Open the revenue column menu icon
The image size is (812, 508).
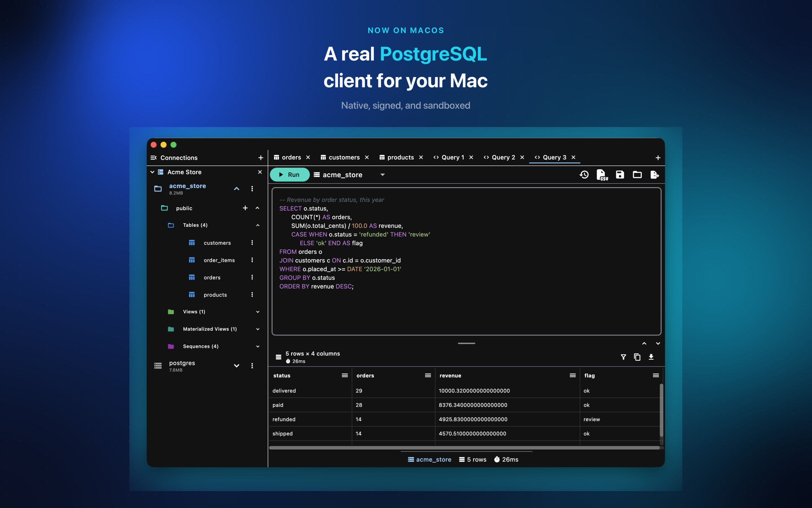[x=573, y=376]
